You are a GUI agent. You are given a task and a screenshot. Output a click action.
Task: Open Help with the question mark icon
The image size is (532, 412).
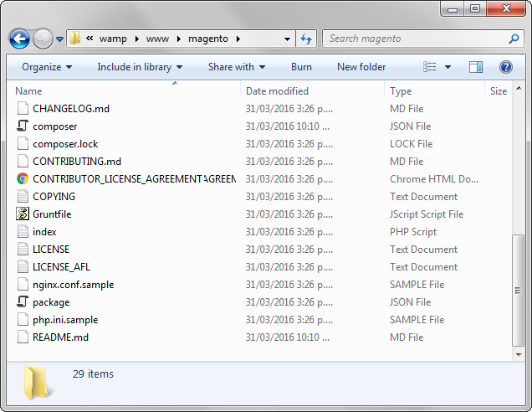505,67
